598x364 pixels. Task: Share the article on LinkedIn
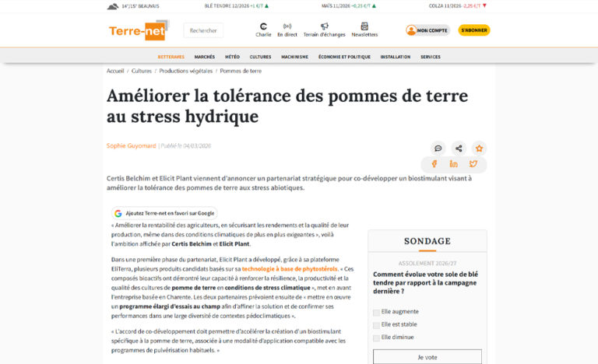[x=453, y=164]
